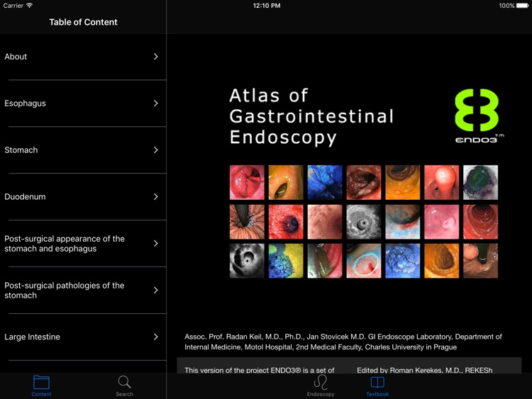Viewport: 532px width, 399px height.
Task: Open the orange thumbnail with dark slit in top row
Action: [x=286, y=182]
